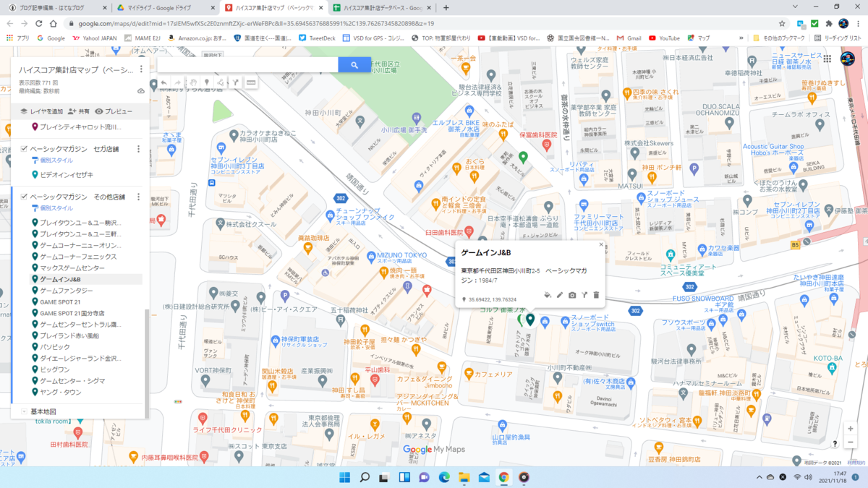Bookmark this page with star icon
Viewport: 868px width, 488px height.
(x=782, y=23)
